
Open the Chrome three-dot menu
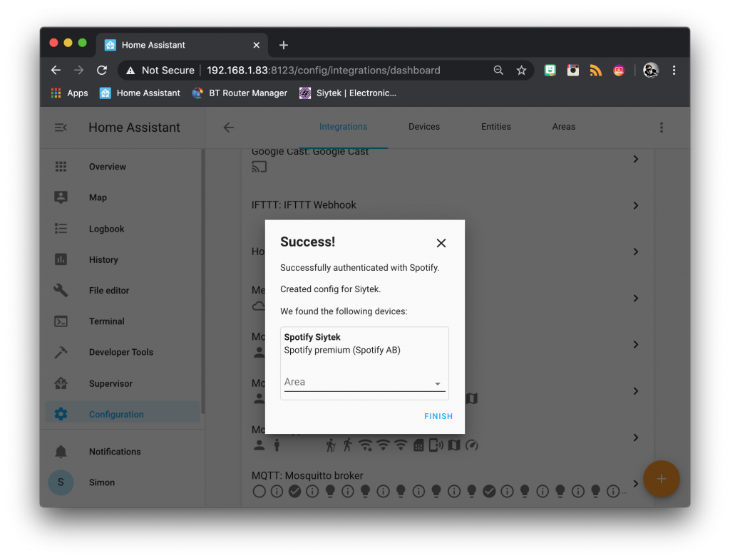pyautogui.click(x=674, y=71)
